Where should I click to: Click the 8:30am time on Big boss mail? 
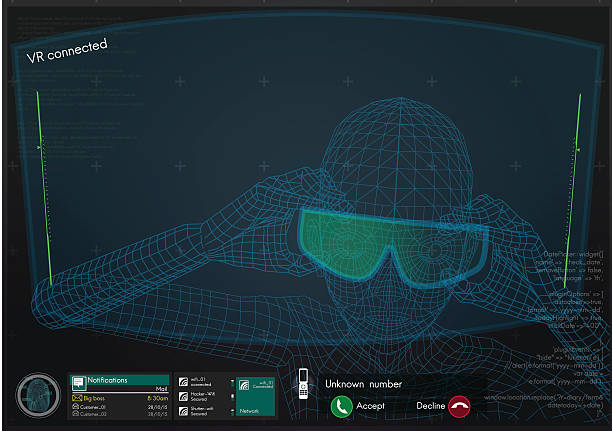(x=158, y=398)
